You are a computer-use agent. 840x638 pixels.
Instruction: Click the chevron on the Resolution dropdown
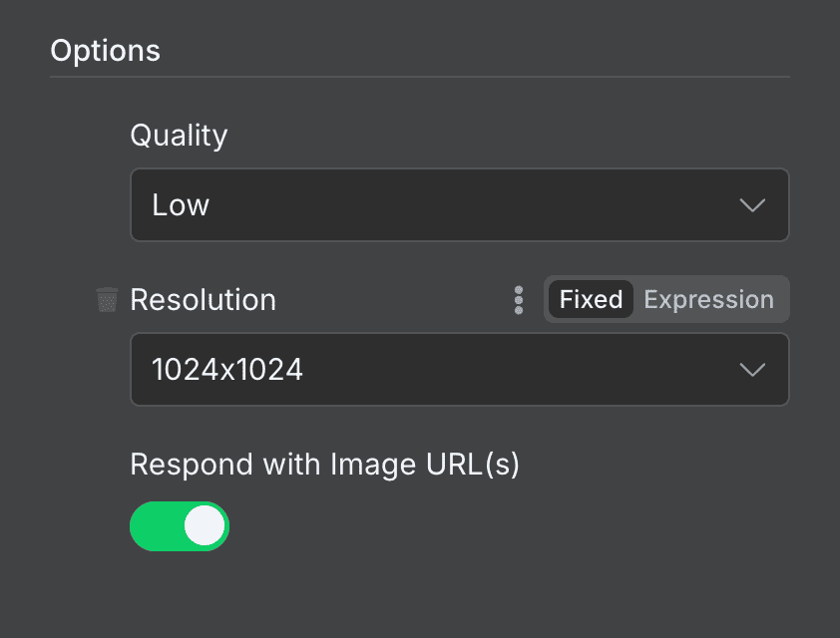751,370
